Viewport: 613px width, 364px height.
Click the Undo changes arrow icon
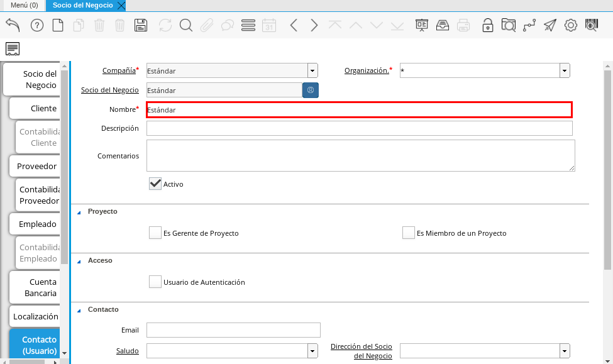(13, 25)
